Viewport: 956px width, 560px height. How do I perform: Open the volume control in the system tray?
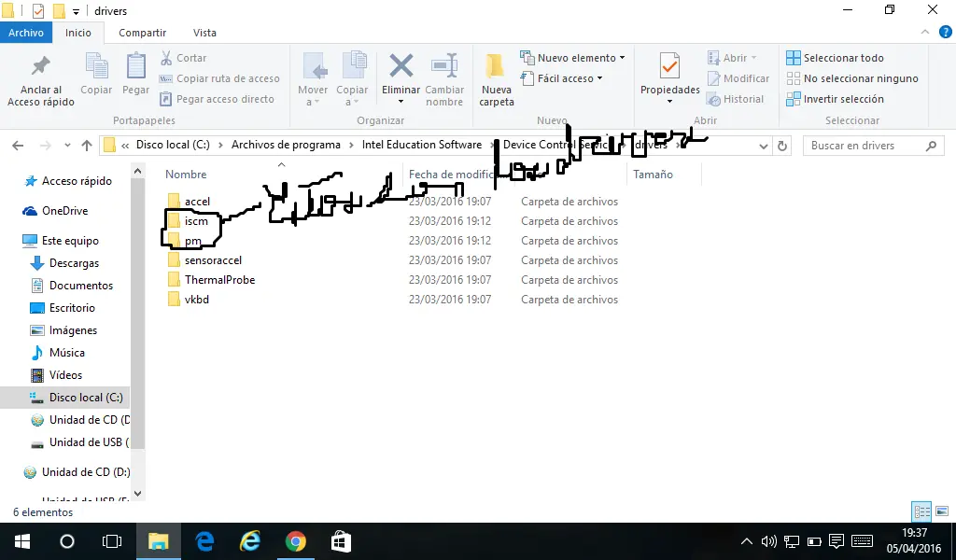coord(769,541)
